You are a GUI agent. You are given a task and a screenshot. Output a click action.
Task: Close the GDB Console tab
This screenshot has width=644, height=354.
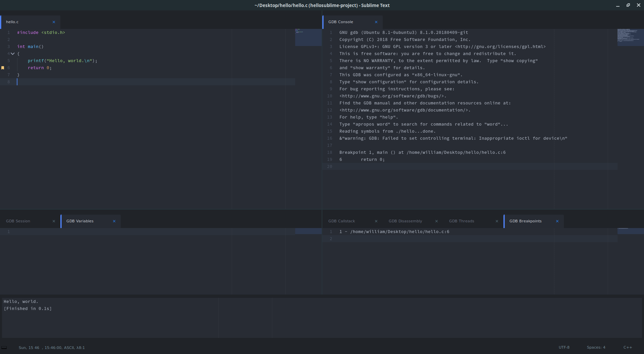pos(376,22)
